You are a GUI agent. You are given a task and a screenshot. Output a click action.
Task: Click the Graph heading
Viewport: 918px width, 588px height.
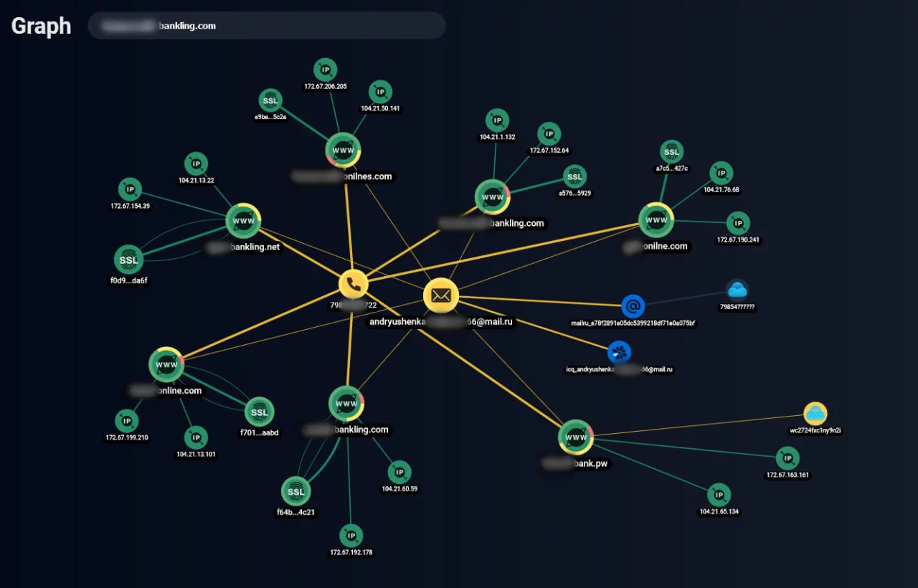click(41, 26)
